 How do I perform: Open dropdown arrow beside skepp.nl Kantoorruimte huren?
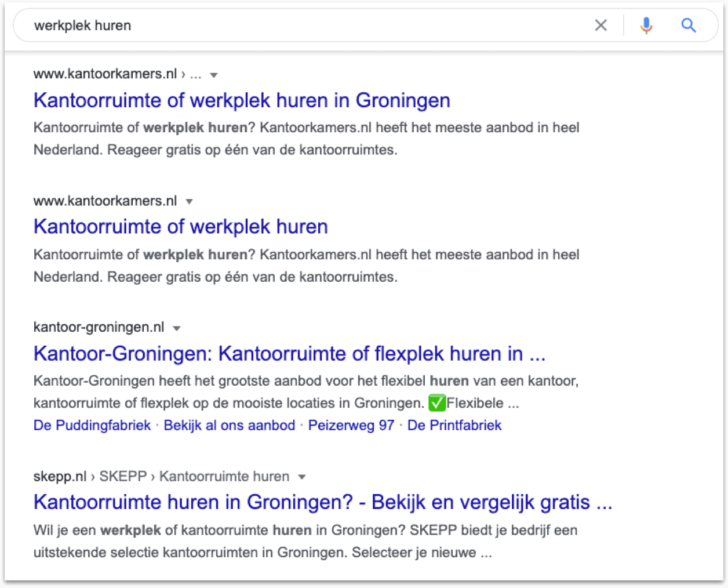tap(301, 477)
